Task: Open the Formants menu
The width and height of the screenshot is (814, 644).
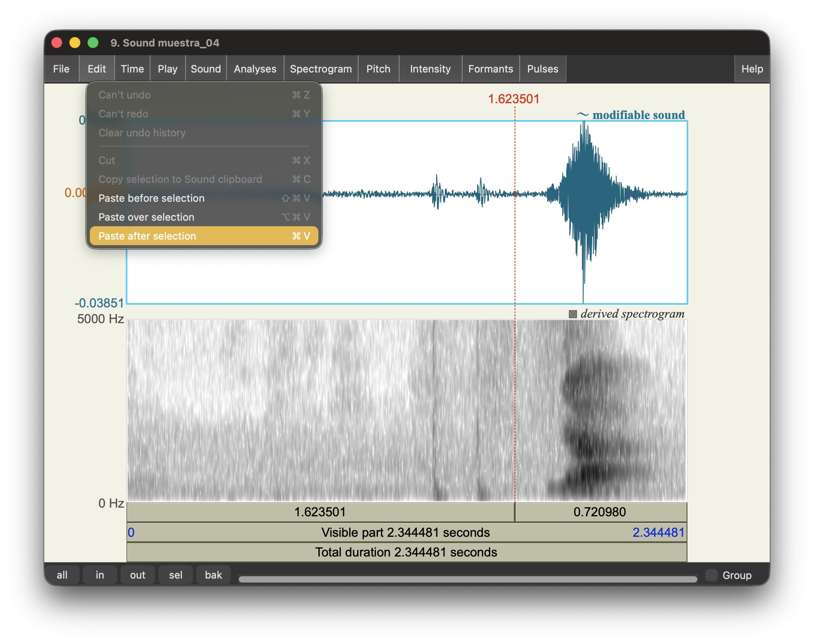Action: click(x=491, y=69)
